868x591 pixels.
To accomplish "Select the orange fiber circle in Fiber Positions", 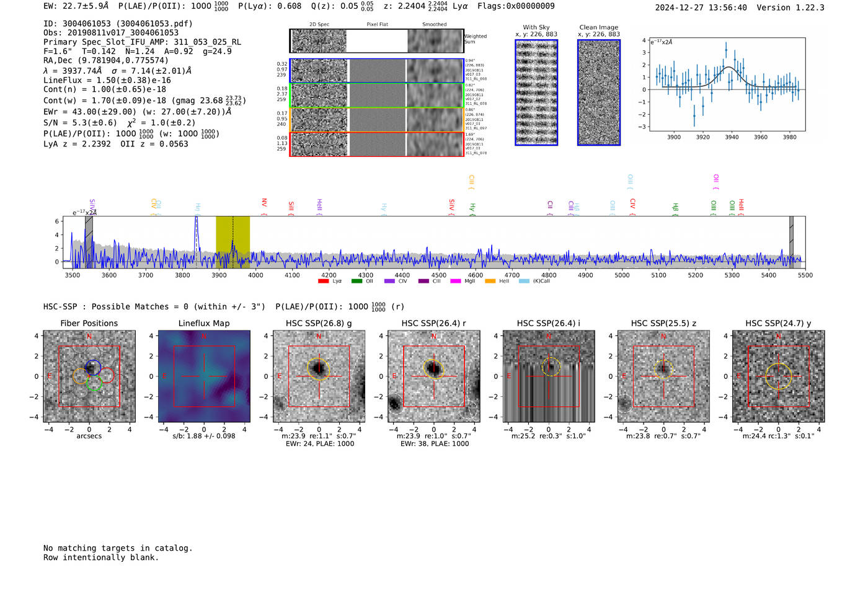I will [x=81, y=376].
